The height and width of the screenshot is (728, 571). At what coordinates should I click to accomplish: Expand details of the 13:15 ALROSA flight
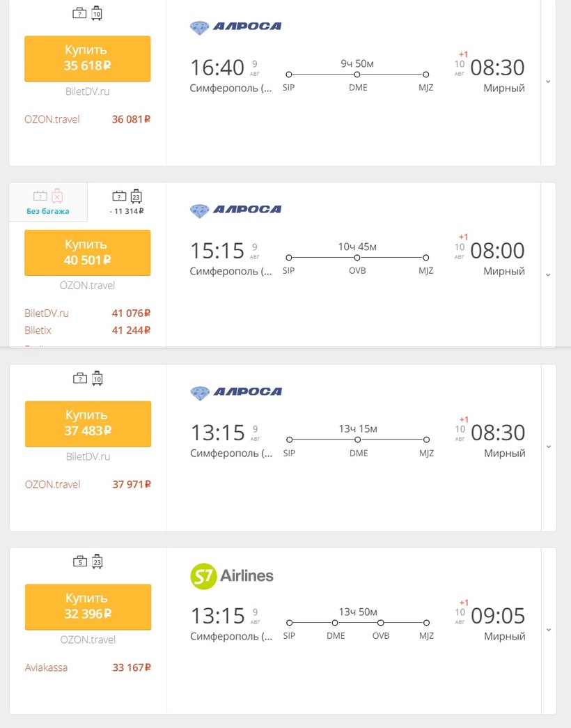pyautogui.click(x=548, y=447)
